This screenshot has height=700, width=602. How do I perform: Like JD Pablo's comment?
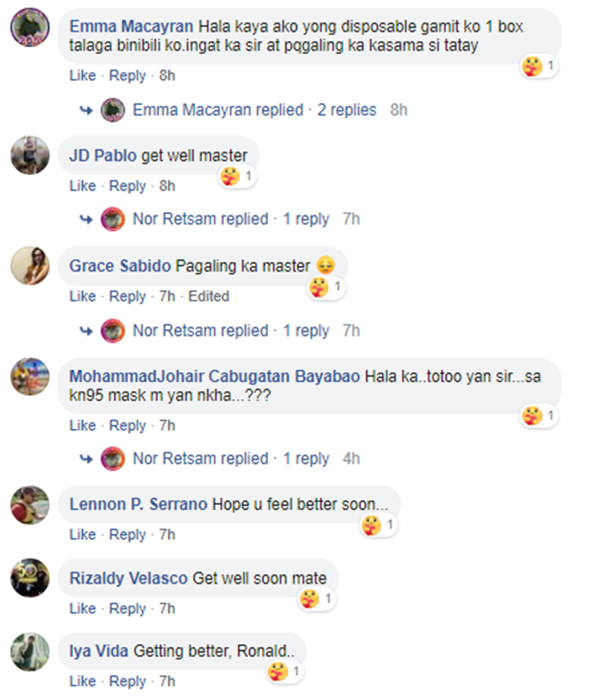click(82, 186)
